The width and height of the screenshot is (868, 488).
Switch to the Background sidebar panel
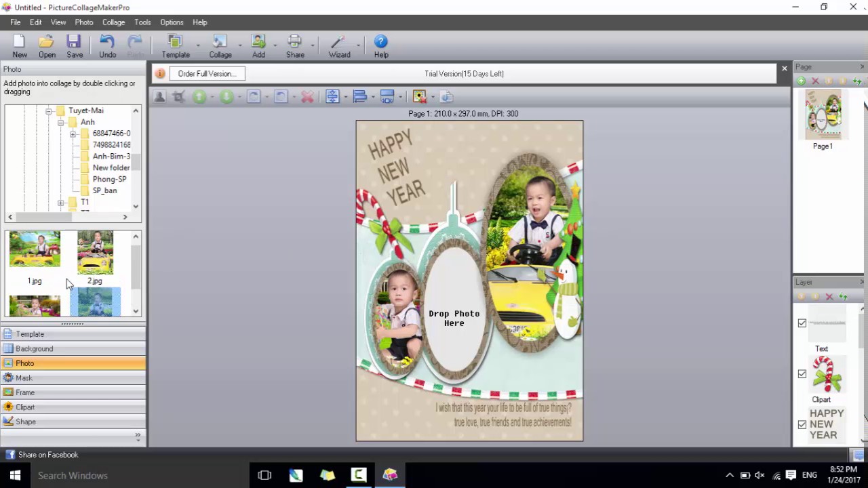[x=73, y=348]
